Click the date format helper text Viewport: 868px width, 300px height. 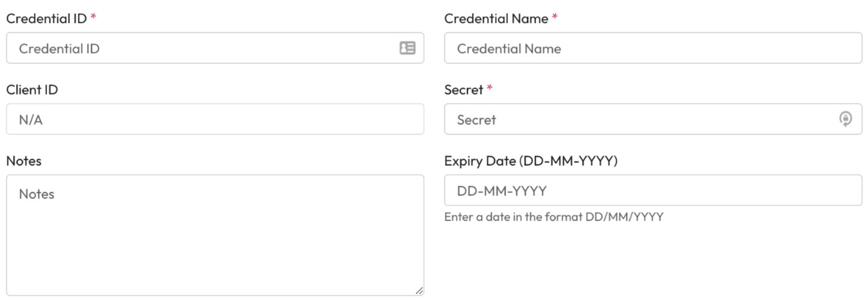click(554, 217)
